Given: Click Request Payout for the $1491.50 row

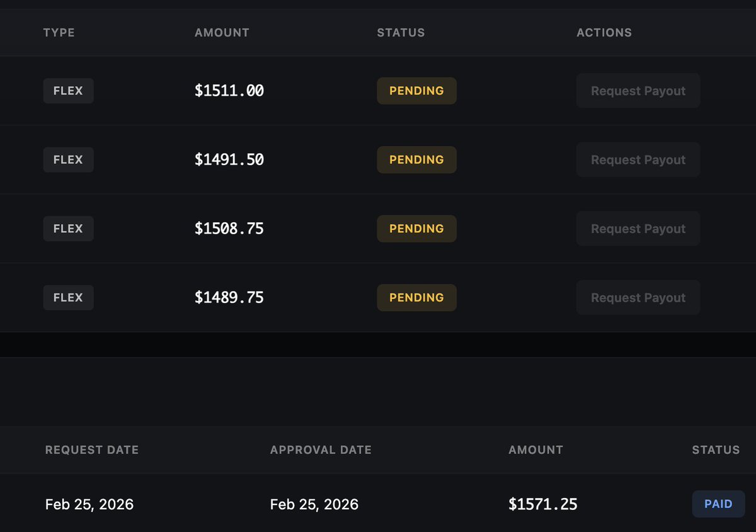Looking at the screenshot, I should [x=638, y=160].
